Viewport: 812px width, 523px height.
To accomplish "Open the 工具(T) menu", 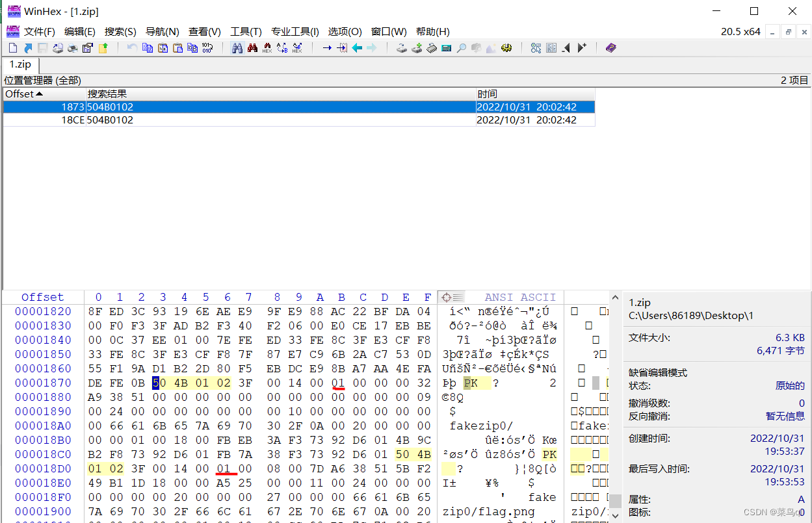I will [x=246, y=31].
